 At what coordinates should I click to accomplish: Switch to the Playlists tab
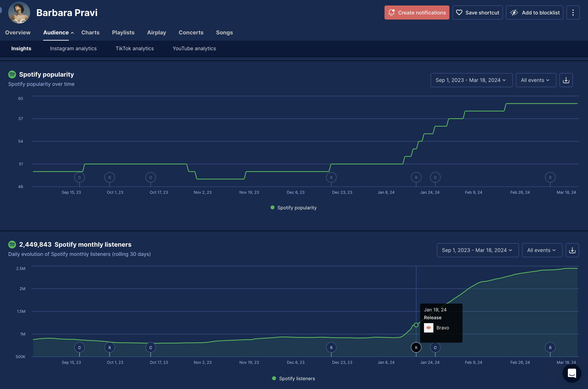(x=123, y=32)
